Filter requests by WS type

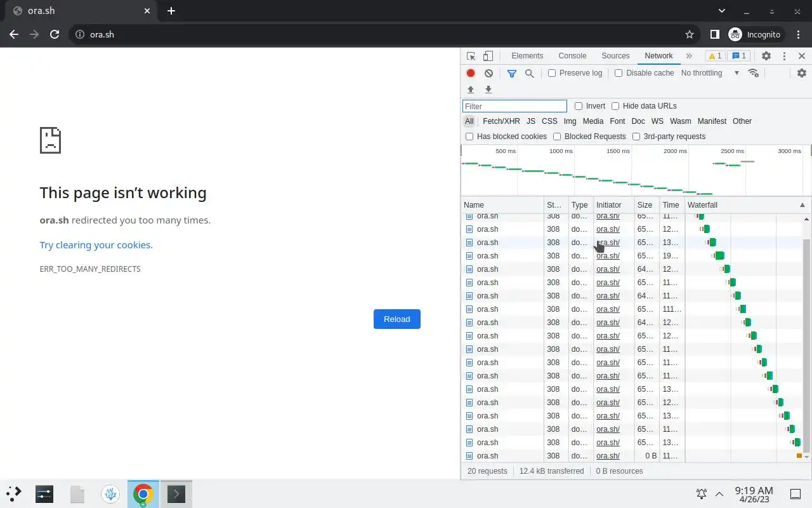pos(657,121)
